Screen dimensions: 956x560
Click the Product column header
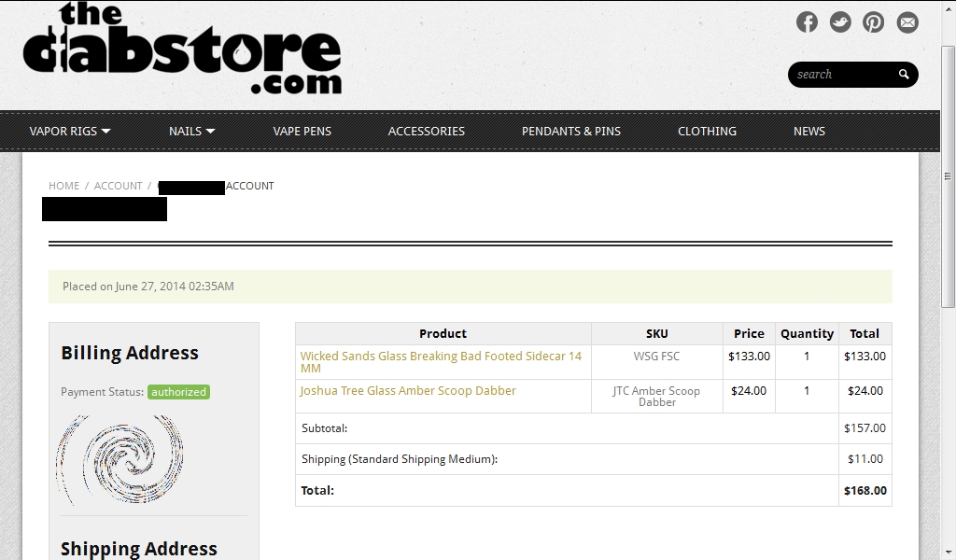pos(443,334)
